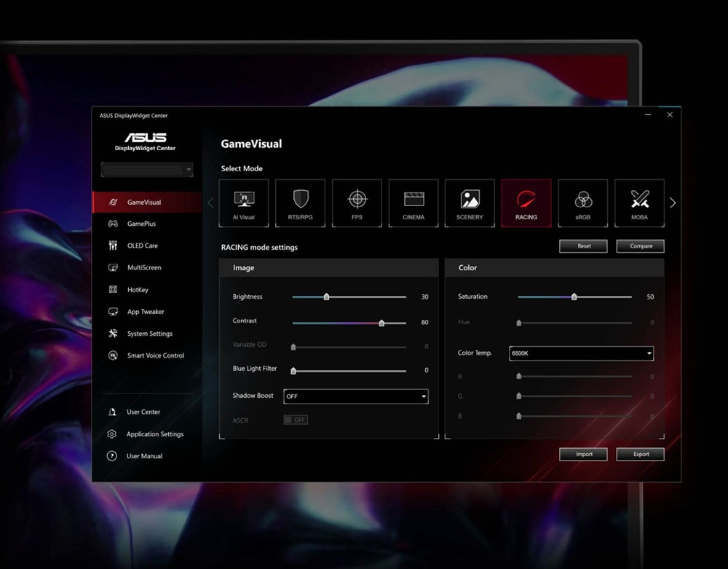Click the Hue slider handle

pos(519,323)
